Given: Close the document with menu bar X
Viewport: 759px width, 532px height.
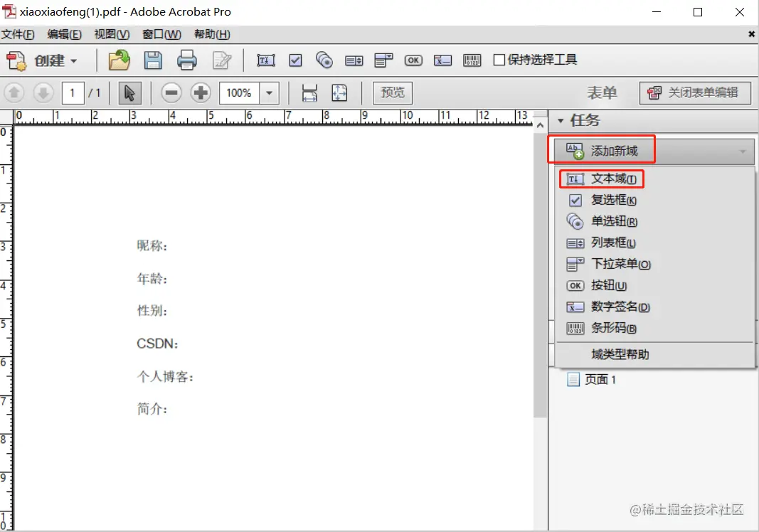Looking at the screenshot, I should click(x=751, y=34).
